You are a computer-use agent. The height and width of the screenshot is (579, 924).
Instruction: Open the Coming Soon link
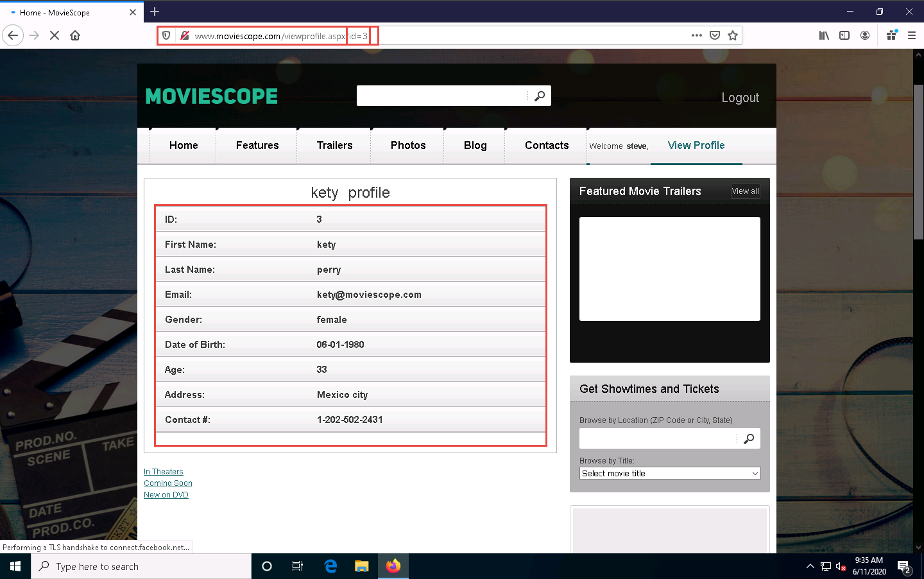coord(168,483)
